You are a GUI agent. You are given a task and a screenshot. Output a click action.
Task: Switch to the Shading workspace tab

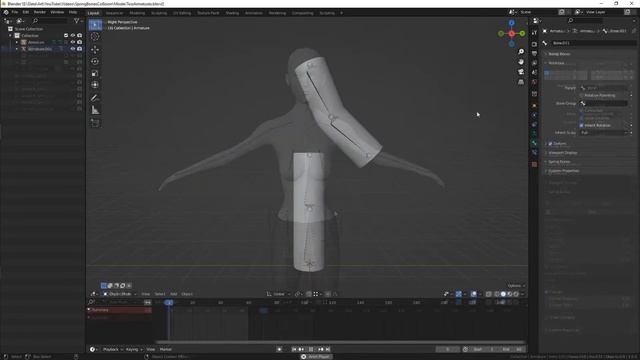tap(232, 13)
